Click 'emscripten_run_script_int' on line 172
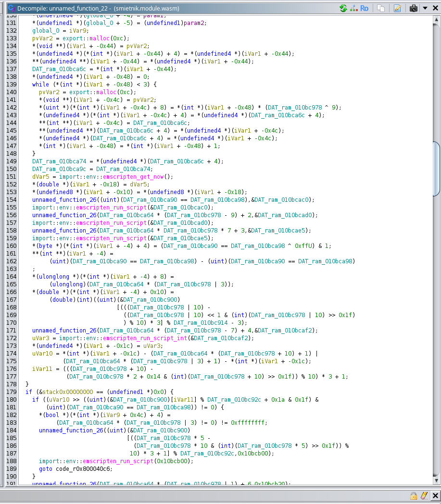Screen dimensions: 441x504 pyautogui.click(x=145, y=338)
